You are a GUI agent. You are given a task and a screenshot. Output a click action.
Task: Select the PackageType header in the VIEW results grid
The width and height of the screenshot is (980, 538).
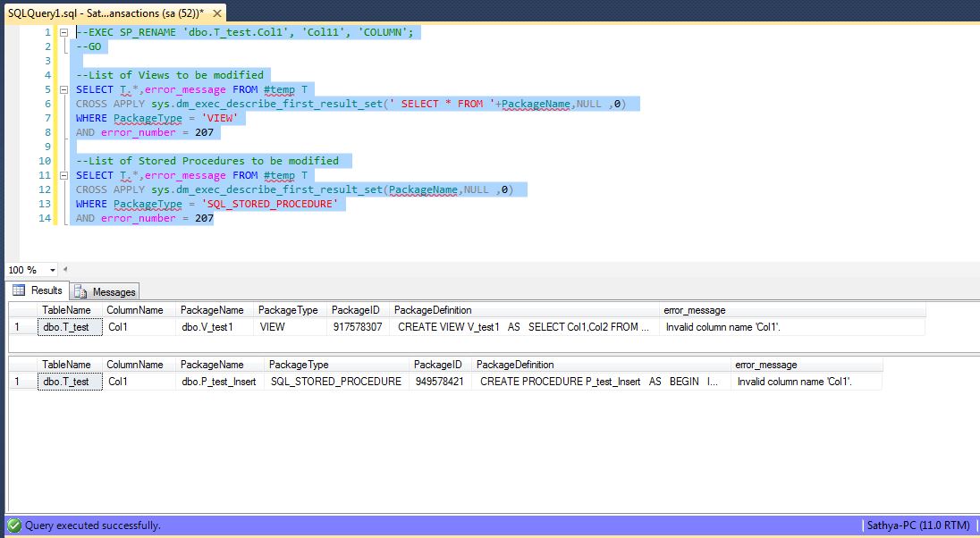point(290,310)
